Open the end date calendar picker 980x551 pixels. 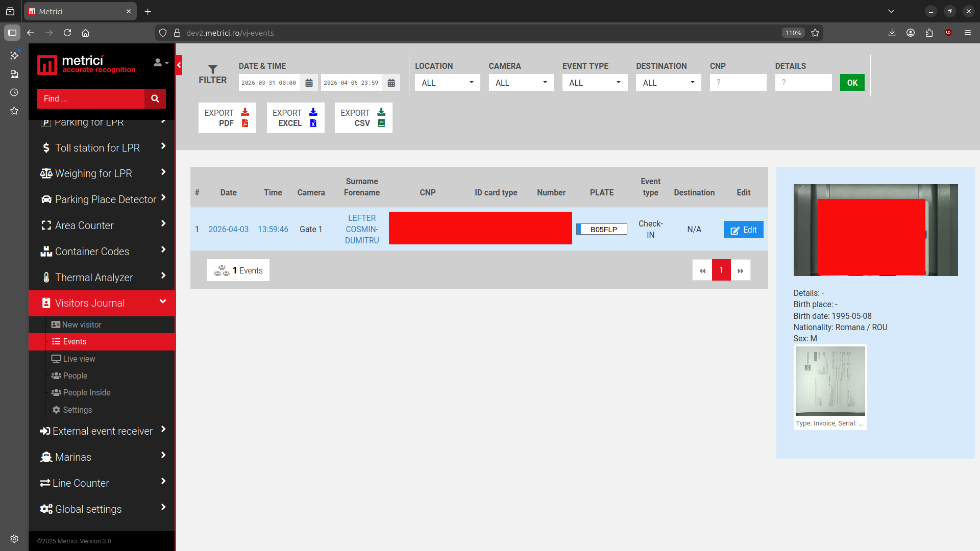tap(391, 83)
